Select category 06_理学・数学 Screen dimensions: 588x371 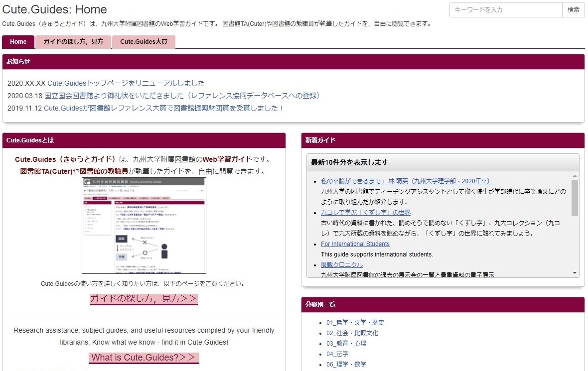346,364
